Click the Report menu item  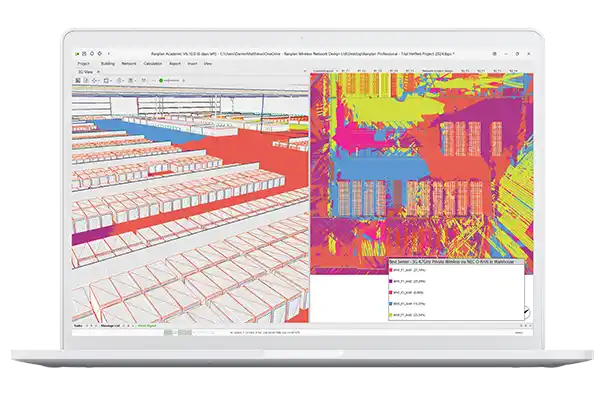[x=175, y=64]
